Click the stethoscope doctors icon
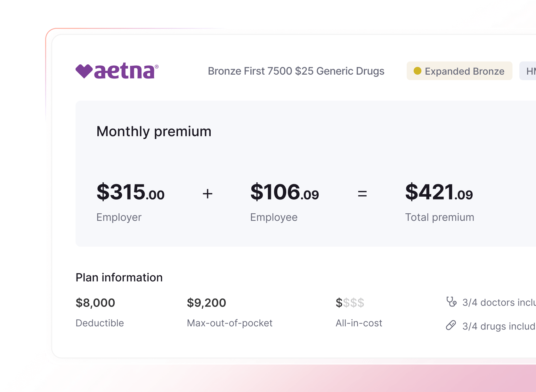The height and width of the screenshot is (392, 536). [x=451, y=302]
